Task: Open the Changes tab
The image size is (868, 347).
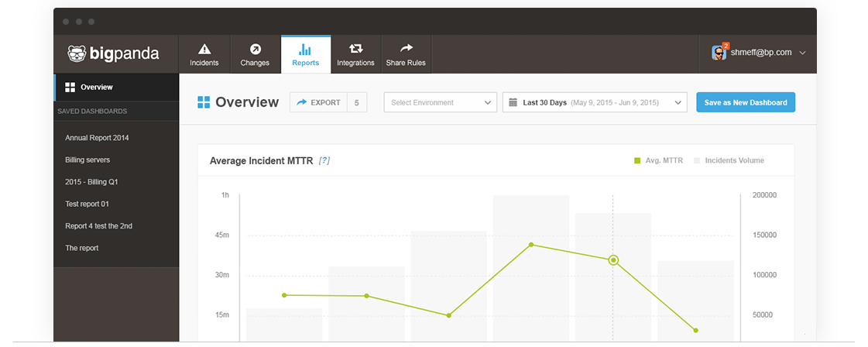Action: (x=255, y=54)
